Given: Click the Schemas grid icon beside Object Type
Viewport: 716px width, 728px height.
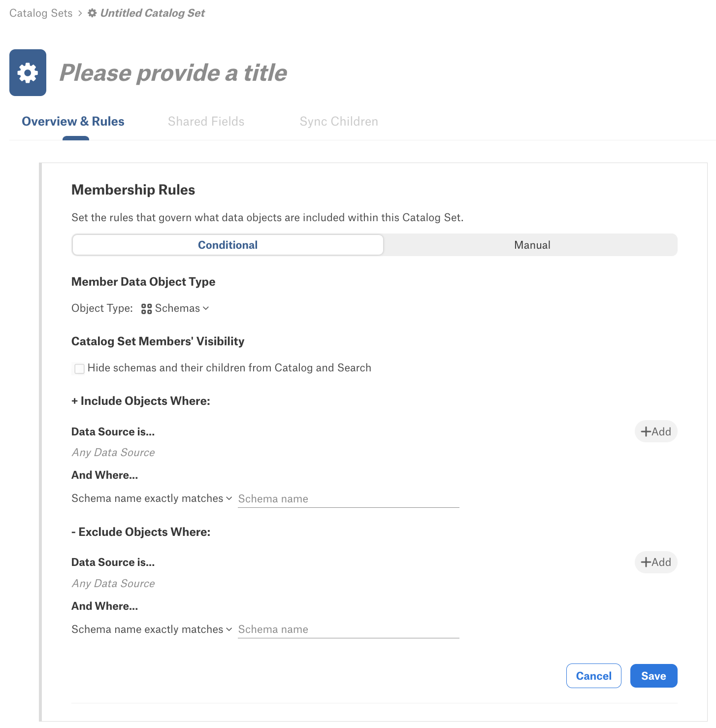Looking at the screenshot, I should [x=146, y=309].
